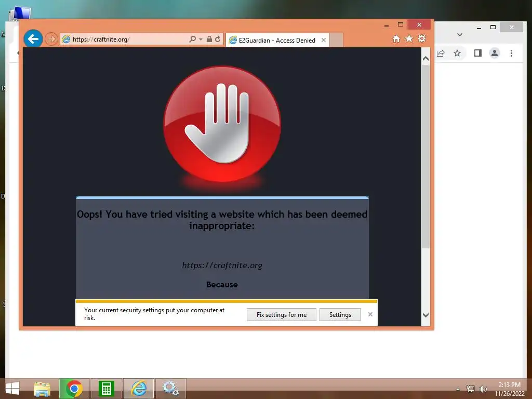Open Chrome three-dot menu
The image size is (532, 399).
tap(511, 54)
